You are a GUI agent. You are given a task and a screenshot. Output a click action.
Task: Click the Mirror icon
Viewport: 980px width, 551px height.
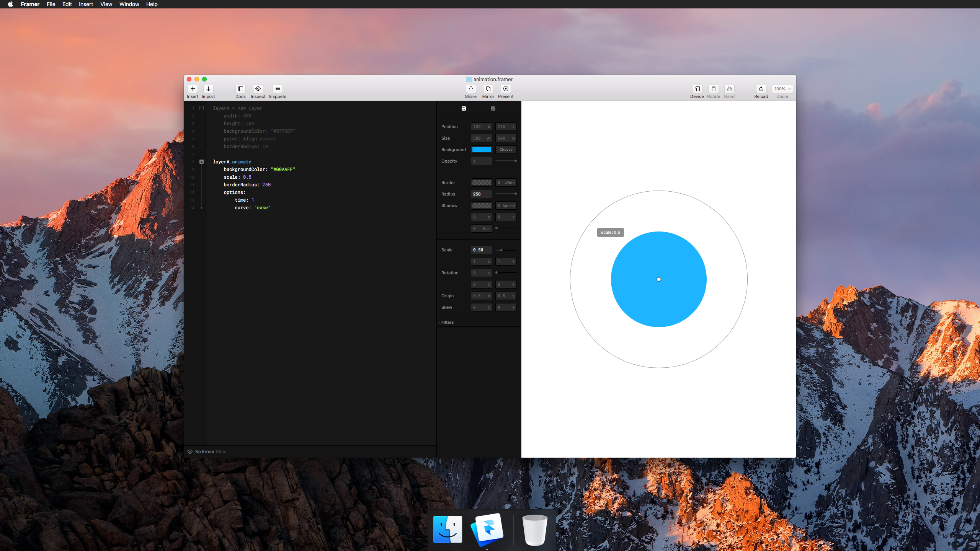(488, 89)
